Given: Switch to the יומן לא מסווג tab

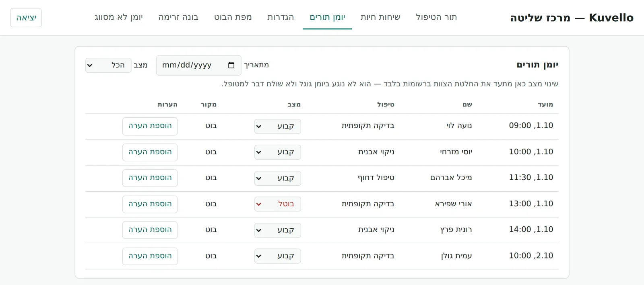Looking at the screenshot, I should tap(119, 17).
